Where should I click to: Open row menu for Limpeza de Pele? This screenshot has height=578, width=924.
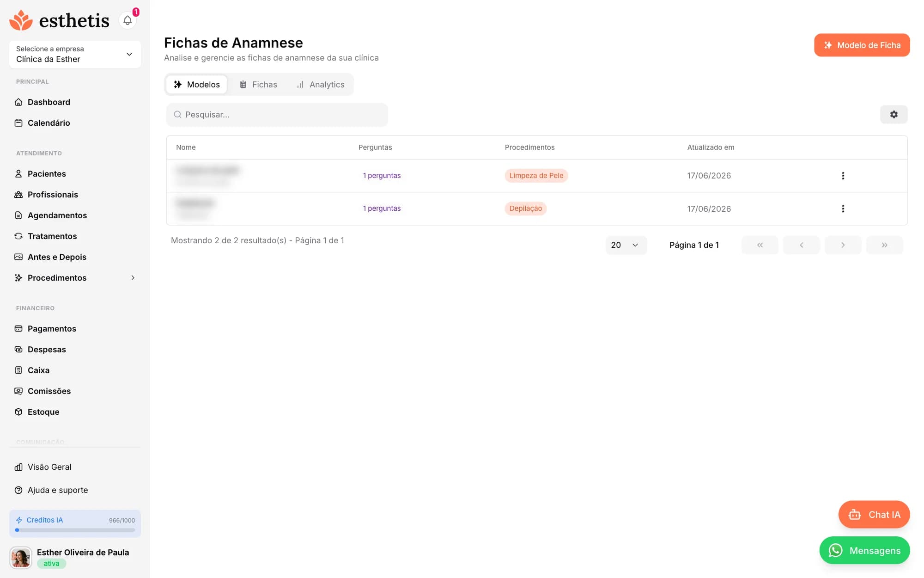tap(843, 176)
